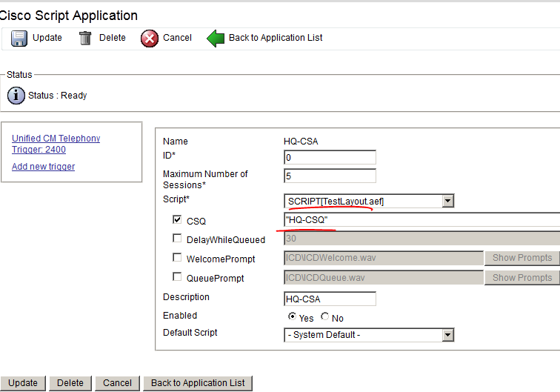This screenshot has height=392, width=560.
Task: Click Back to Application List toolbar text
Action: 276,38
